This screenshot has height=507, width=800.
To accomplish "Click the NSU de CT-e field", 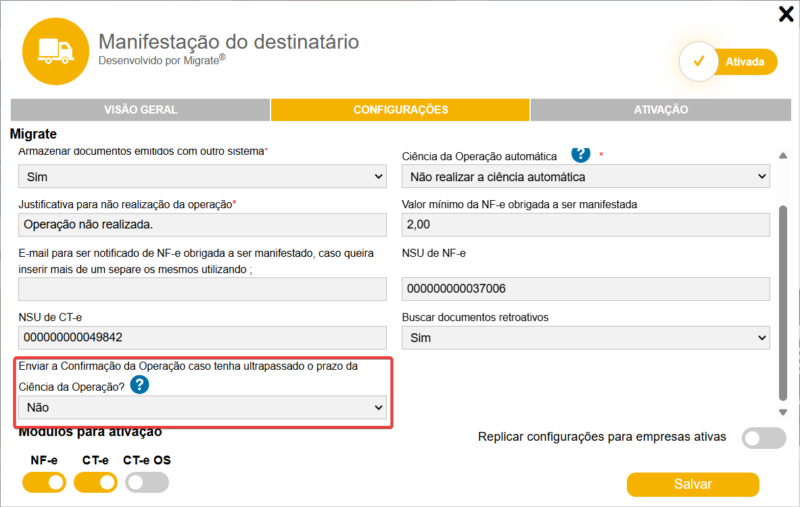I will pos(202,338).
